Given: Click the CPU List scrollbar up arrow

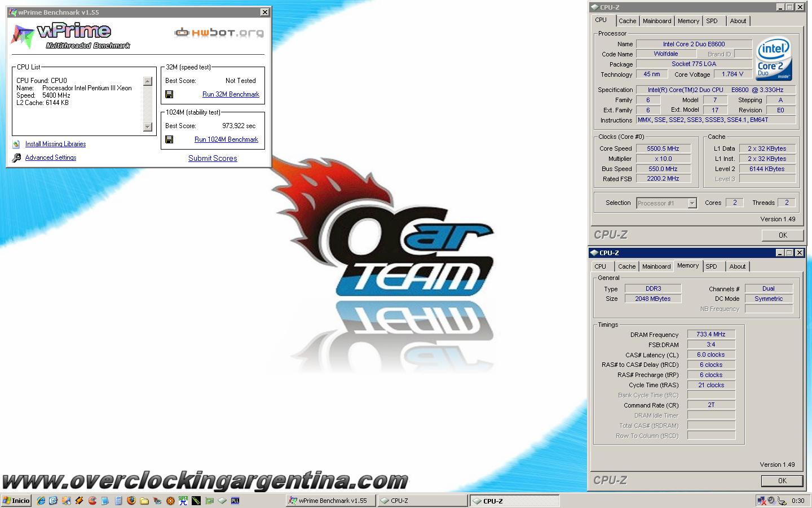Looking at the screenshot, I should tap(148, 81).
